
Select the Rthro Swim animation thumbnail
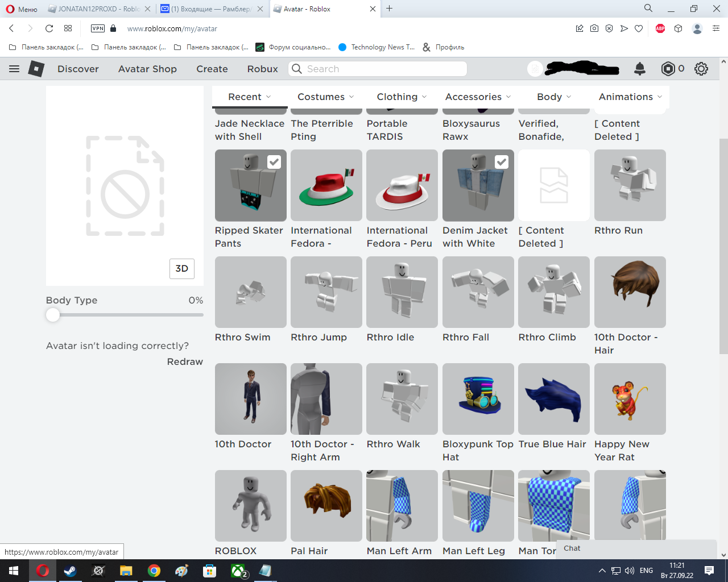point(251,292)
